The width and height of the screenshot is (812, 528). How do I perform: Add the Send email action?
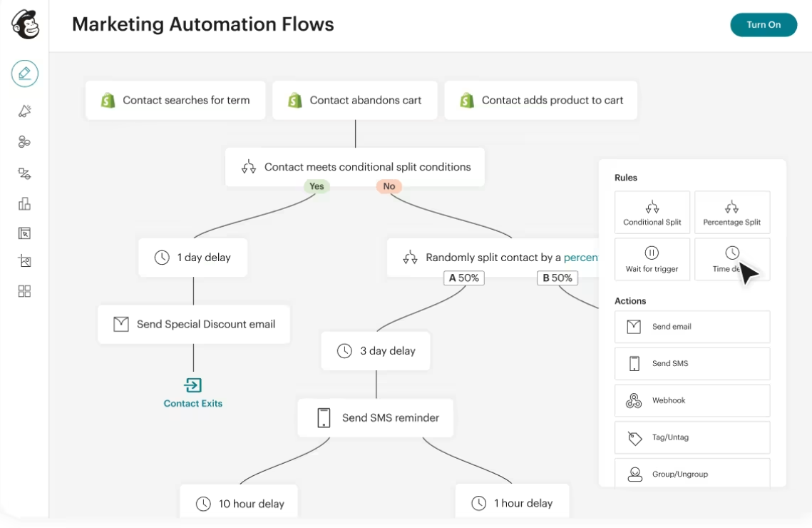pos(692,327)
